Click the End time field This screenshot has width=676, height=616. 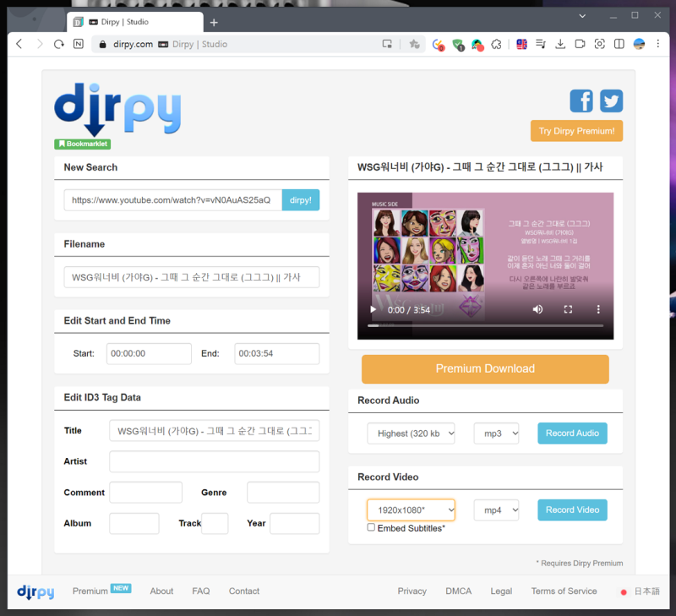(x=277, y=353)
